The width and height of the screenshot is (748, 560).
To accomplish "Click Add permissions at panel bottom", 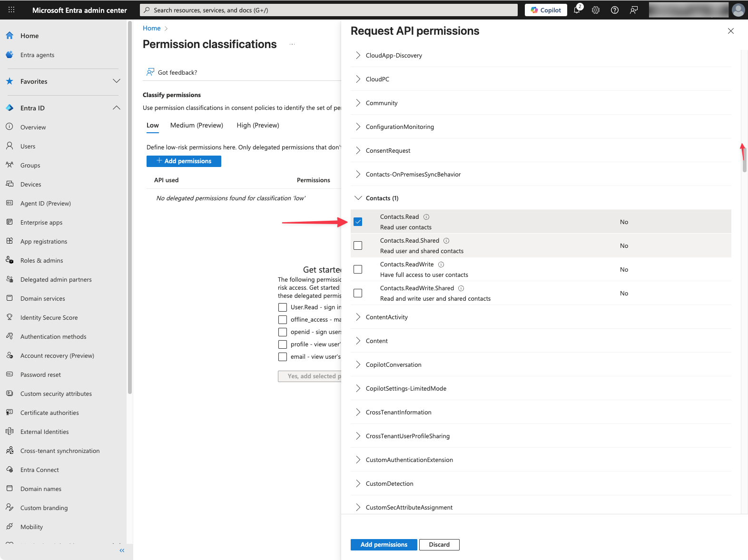I will tap(384, 545).
